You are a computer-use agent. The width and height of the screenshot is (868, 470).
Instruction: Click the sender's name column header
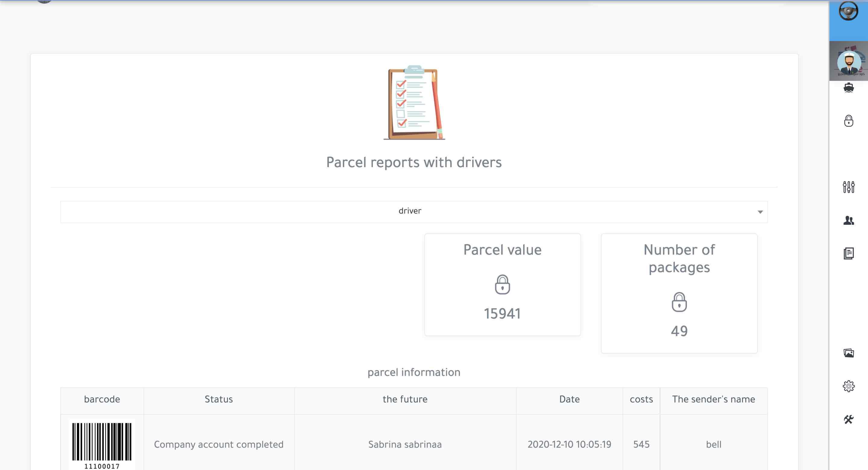pyautogui.click(x=713, y=399)
